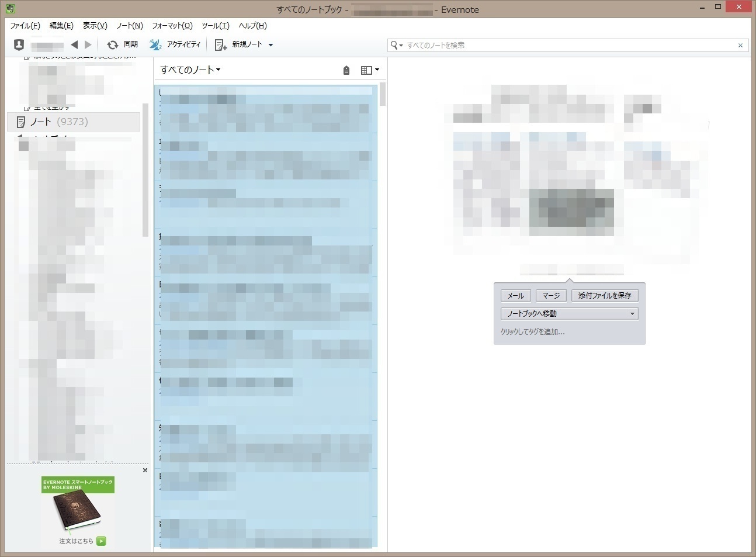
Task: Open the ノートブックへ移動 dropdown
Action: click(570, 314)
